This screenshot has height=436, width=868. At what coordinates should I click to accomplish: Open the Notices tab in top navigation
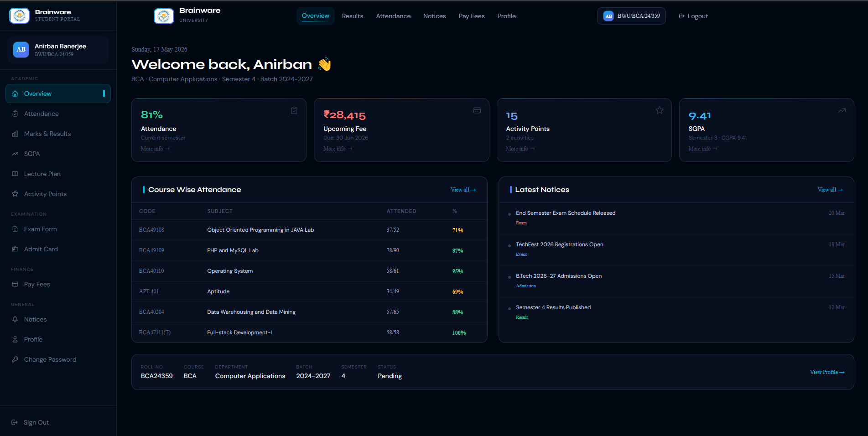(x=435, y=16)
